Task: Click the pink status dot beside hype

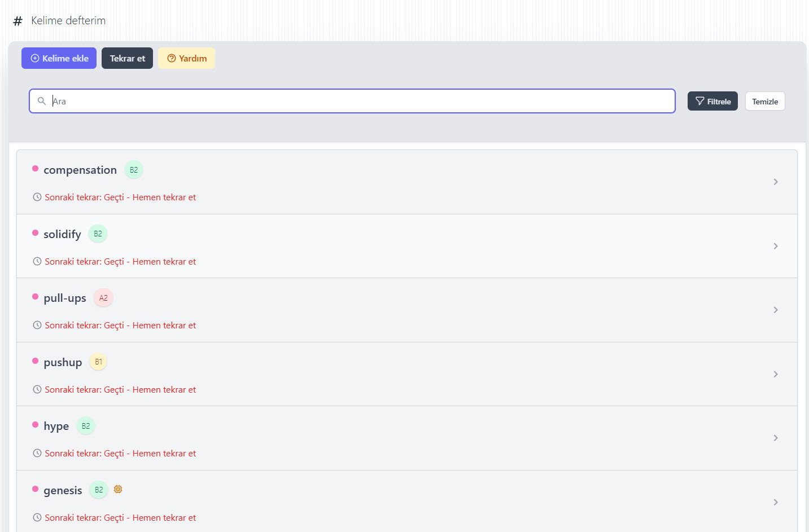Action: [36, 425]
